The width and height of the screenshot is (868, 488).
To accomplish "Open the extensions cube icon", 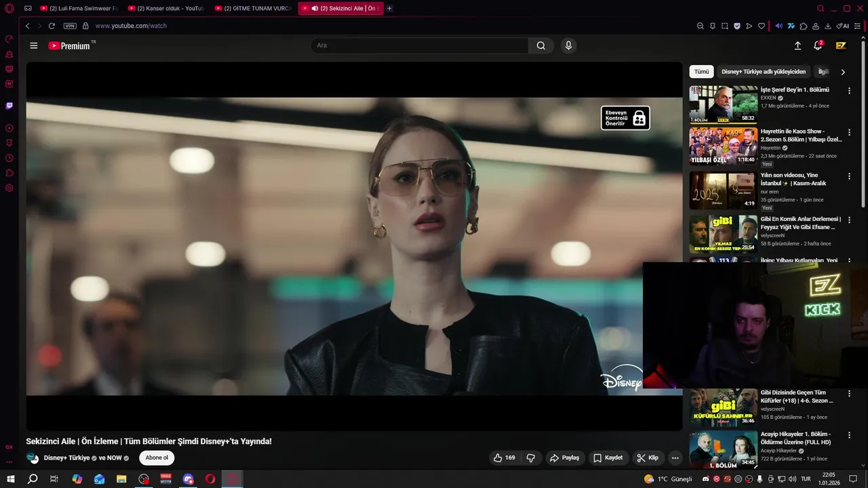I will point(804,26).
